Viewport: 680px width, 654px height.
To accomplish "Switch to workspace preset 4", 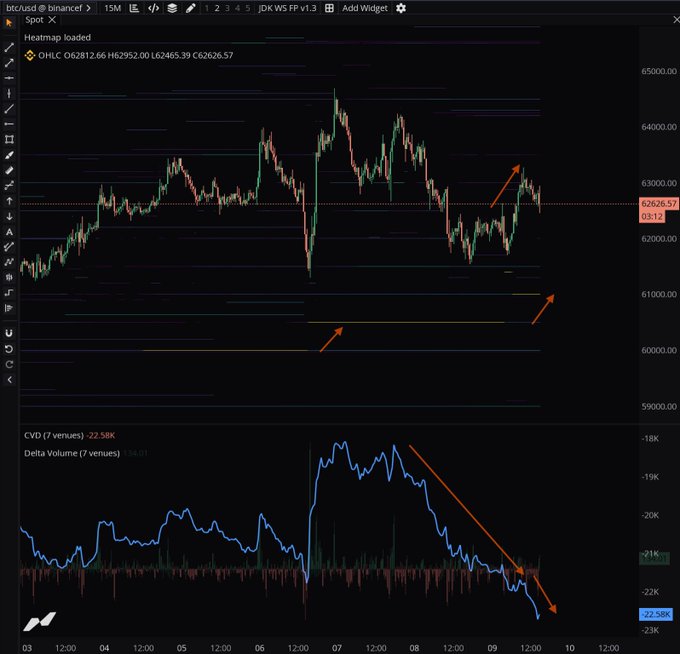I will [238, 8].
